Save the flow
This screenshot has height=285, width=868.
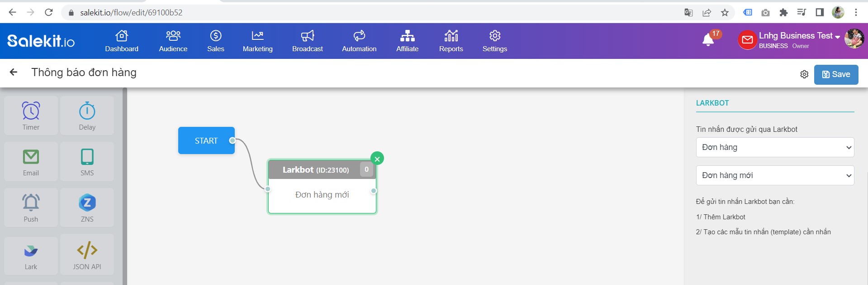pos(836,74)
